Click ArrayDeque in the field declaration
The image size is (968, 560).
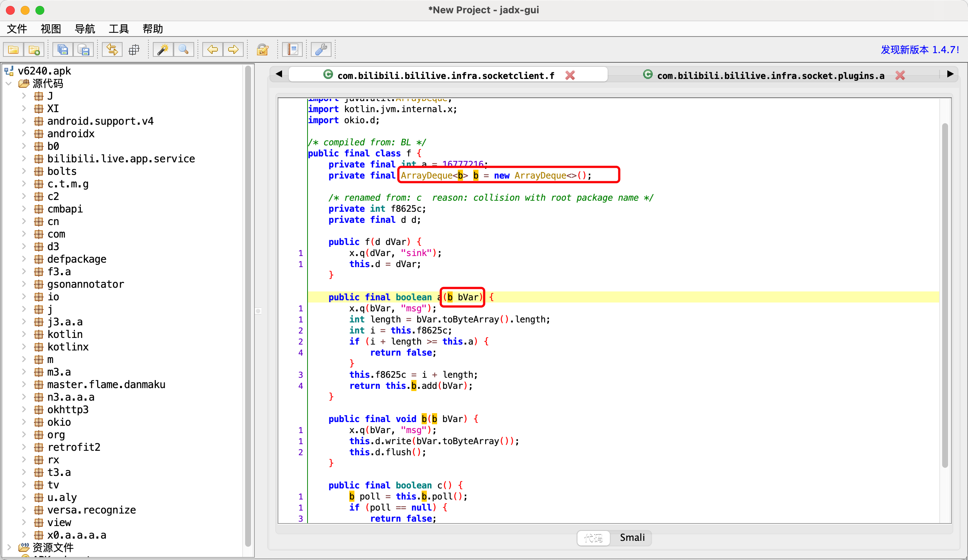coord(426,175)
